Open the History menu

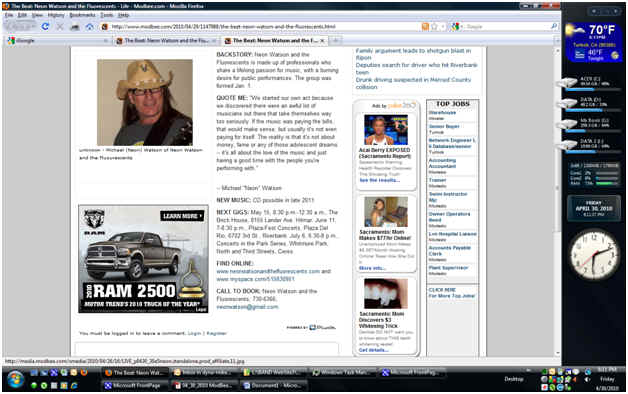click(x=56, y=15)
